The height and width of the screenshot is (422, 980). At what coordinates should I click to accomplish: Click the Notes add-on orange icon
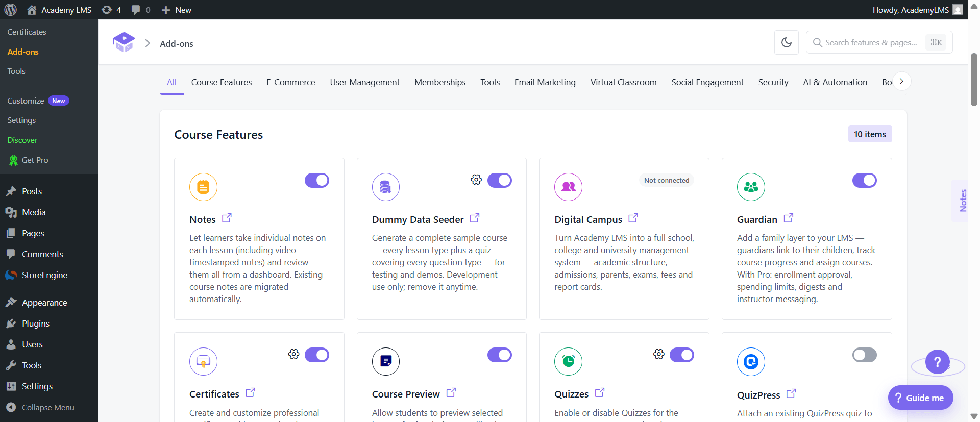[x=203, y=187]
